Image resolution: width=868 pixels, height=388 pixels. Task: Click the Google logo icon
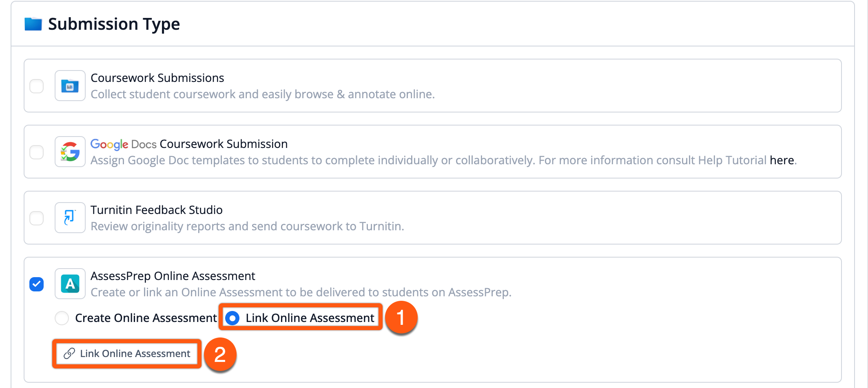70,152
